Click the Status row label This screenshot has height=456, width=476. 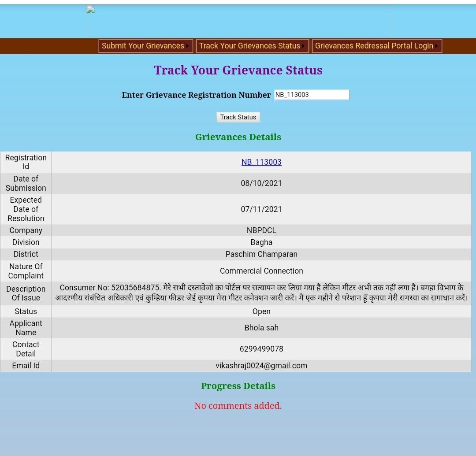tap(26, 311)
